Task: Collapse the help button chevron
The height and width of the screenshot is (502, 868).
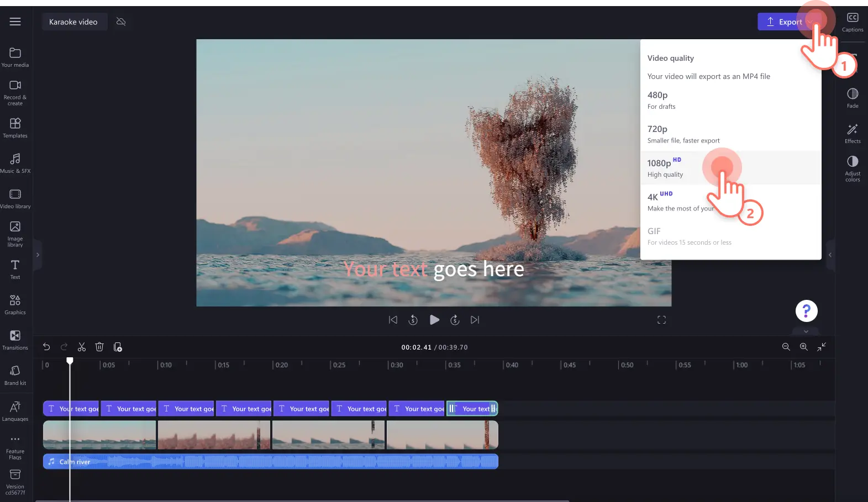Action: point(806,331)
